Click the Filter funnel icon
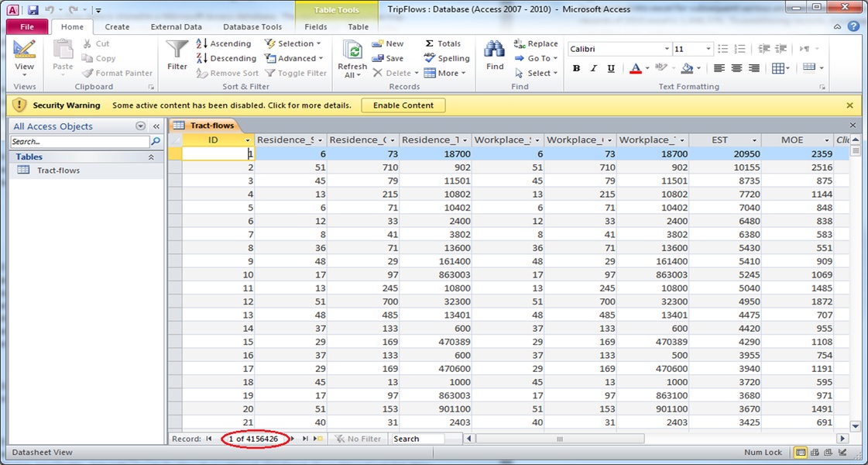868x465 pixels. coord(177,50)
